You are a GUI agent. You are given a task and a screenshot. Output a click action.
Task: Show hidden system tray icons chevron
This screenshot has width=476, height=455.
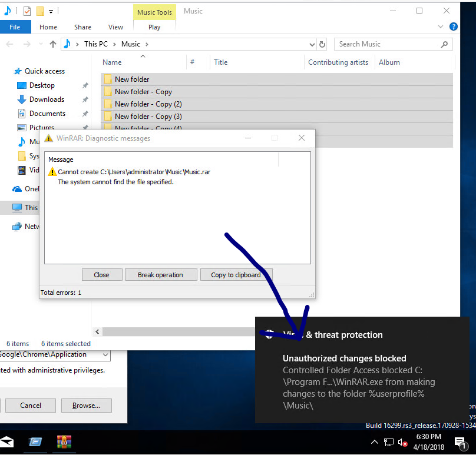(x=375, y=442)
